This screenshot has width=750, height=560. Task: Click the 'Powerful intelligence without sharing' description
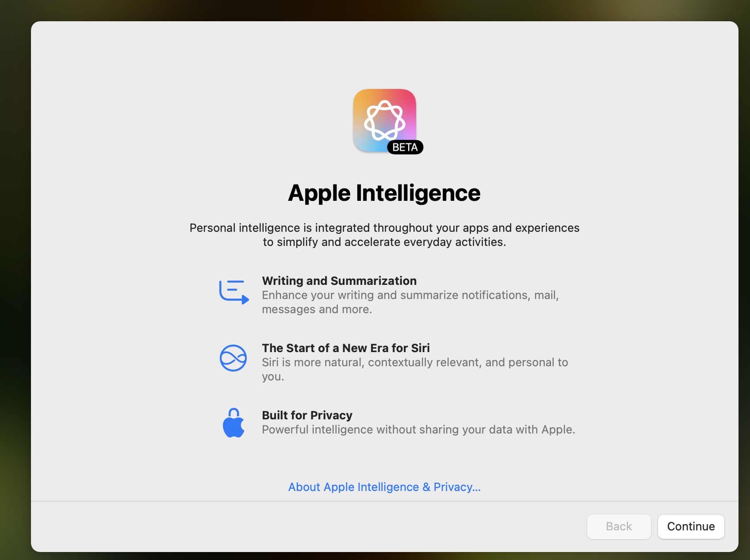click(418, 430)
